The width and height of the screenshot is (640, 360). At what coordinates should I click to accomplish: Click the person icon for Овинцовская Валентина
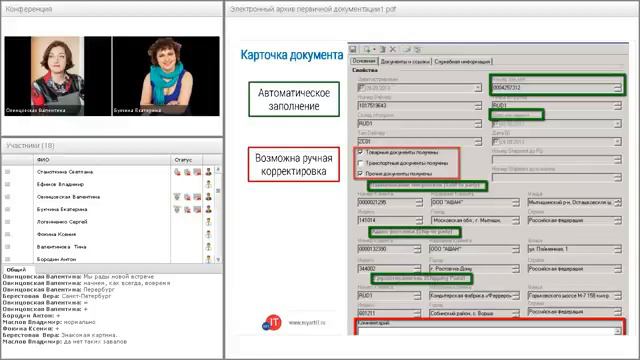(209, 197)
